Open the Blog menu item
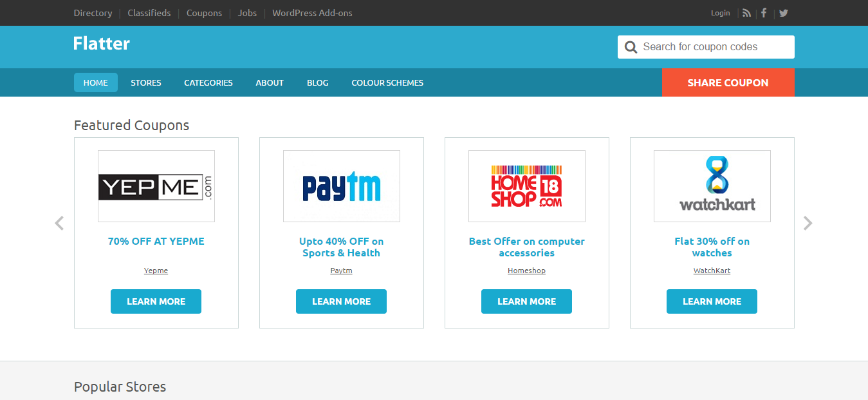 pyautogui.click(x=318, y=82)
